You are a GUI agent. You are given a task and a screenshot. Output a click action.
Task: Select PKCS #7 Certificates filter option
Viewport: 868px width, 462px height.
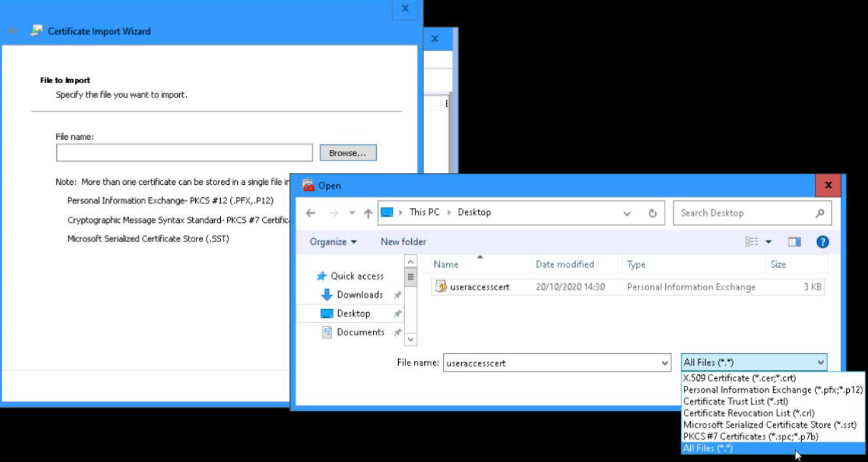[x=751, y=436]
